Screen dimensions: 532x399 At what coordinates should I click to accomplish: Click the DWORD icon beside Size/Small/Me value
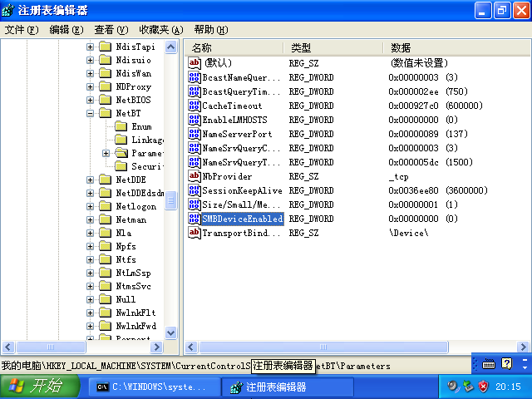click(x=194, y=204)
